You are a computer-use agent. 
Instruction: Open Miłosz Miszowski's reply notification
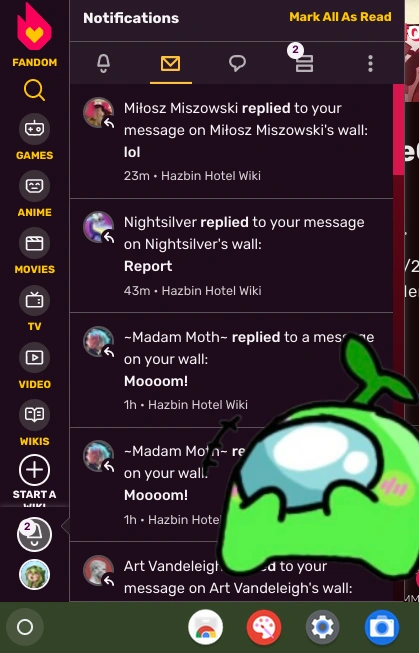point(232,141)
